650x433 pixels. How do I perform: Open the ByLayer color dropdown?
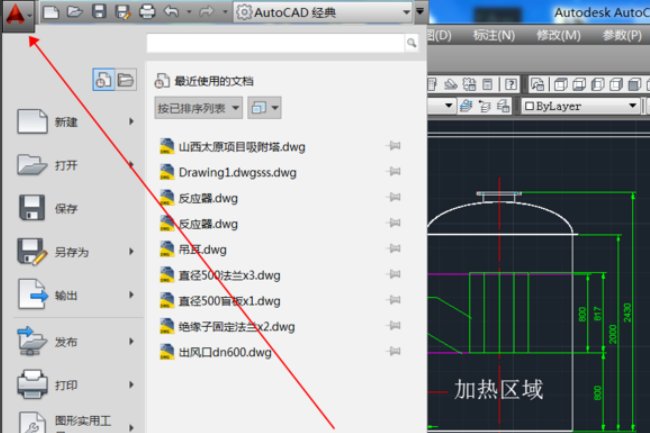click(580, 106)
